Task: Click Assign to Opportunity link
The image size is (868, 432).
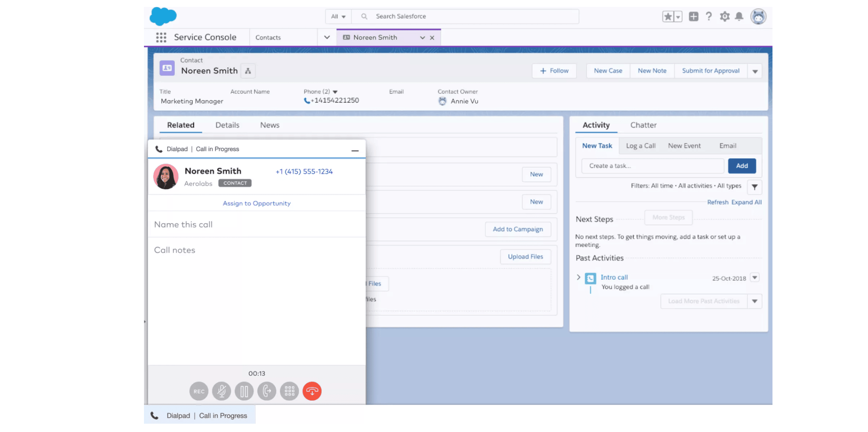Action: (x=256, y=203)
